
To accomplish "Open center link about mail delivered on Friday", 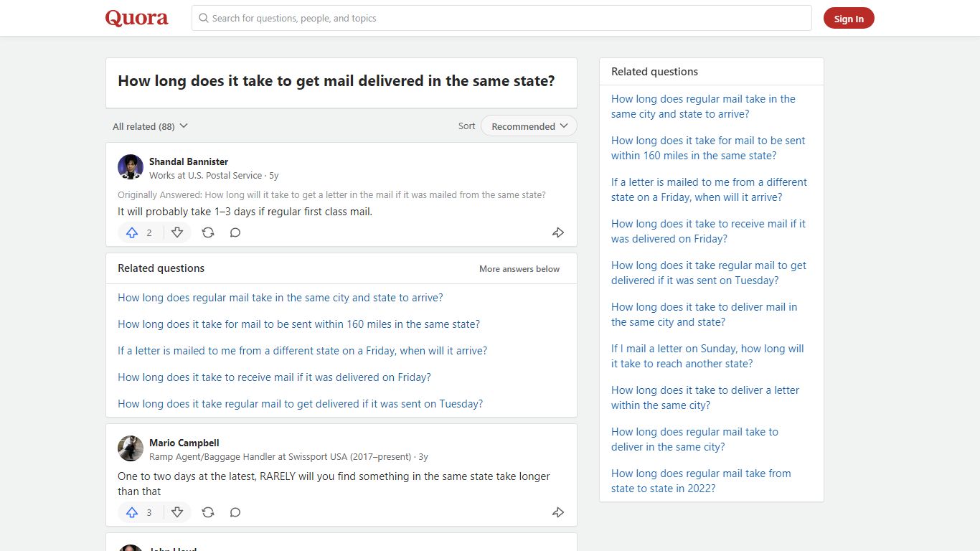I will pos(274,377).
